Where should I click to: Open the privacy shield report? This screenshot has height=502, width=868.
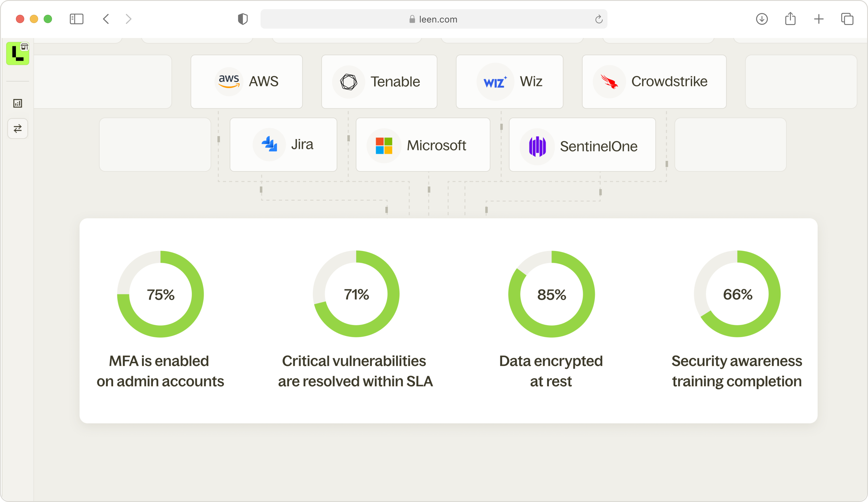243,19
